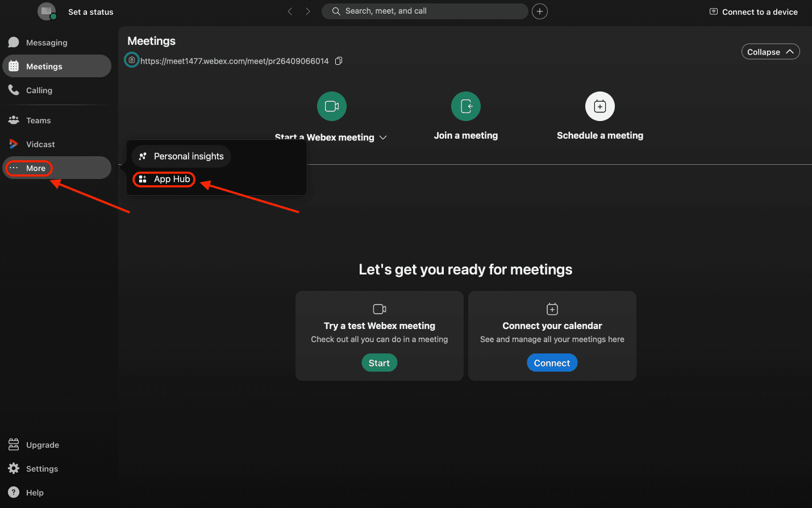The image size is (812, 508).
Task: Go forward with the right arrow
Action: pos(308,11)
